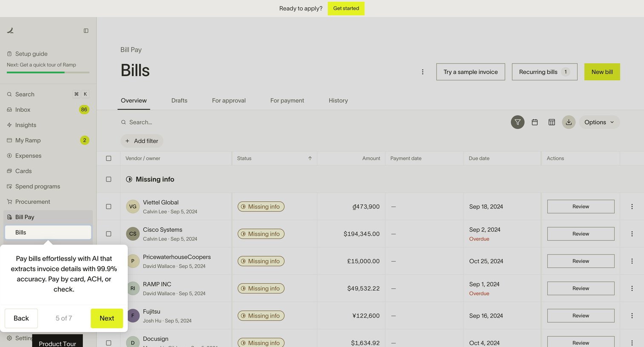644x347 pixels.
Task: Open the calendar date filter icon
Action: click(535, 122)
